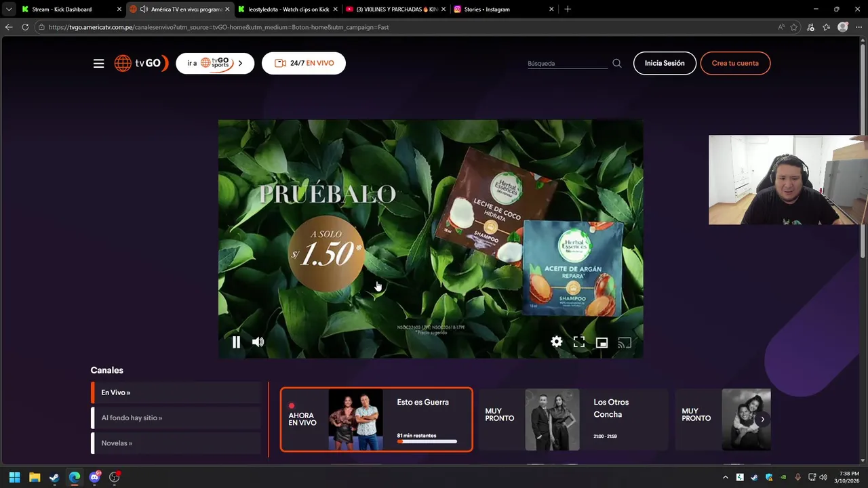The width and height of the screenshot is (868, 488).
Task: Select Novelas channel category
Action: pyautogui.click(x=176, y=443)
